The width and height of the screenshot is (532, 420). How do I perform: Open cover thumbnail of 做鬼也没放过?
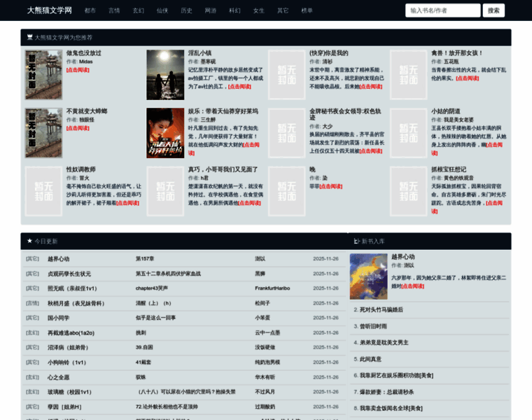[44, 75]
